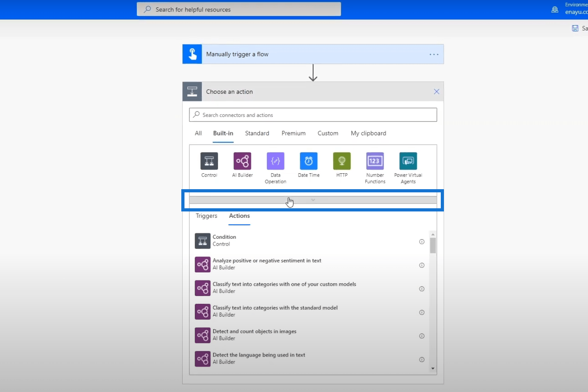
Task: Click the search magnifier in the top bar
Action: coord(148,9)
